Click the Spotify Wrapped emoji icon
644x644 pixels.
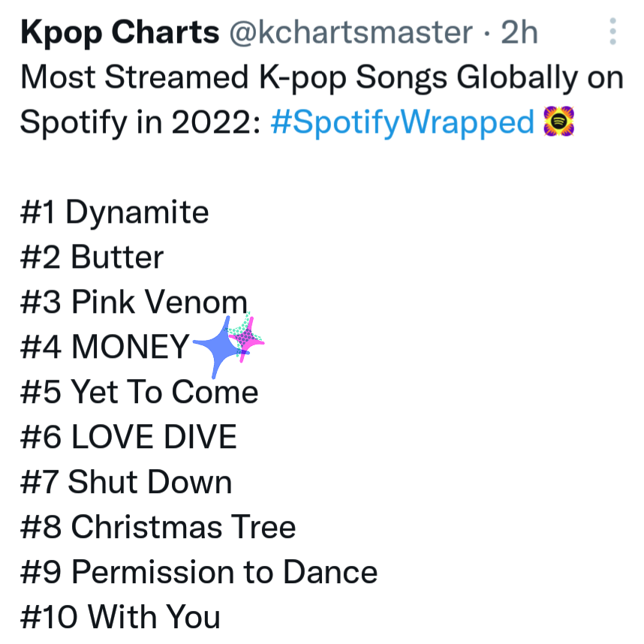pyautogui.click(x=558, y=121)
